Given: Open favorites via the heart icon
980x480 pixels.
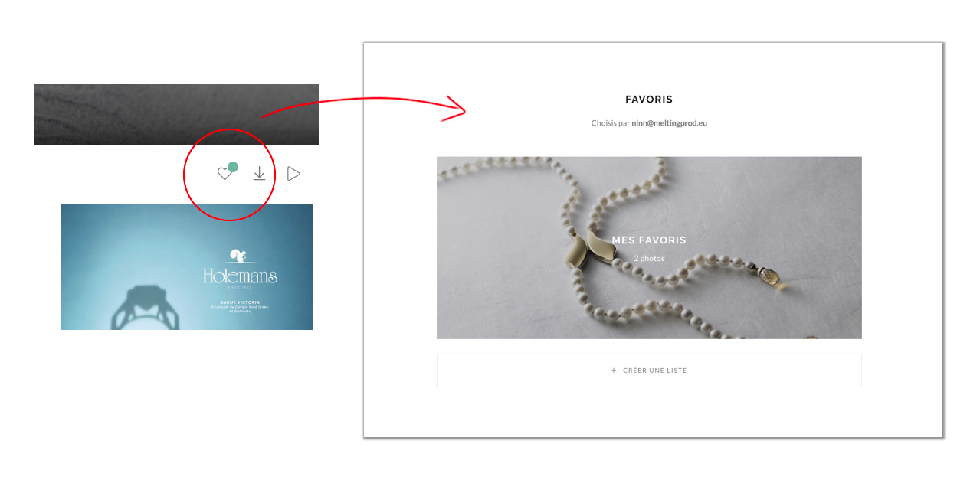Looking at the screenshot, I should [x=224, y=175].
